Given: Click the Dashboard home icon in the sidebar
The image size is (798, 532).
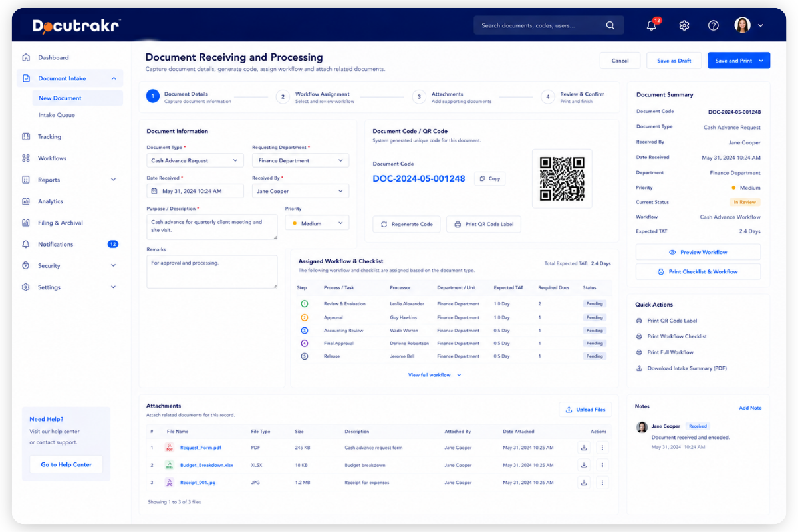Looking at the screenshot, I should (x=26, y=57).
